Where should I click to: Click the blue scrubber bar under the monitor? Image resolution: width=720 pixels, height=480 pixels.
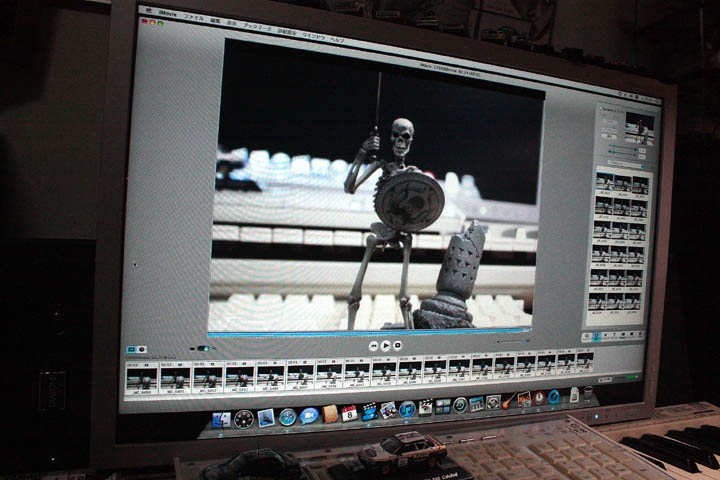pyautogui.click(x=369, y=333)
